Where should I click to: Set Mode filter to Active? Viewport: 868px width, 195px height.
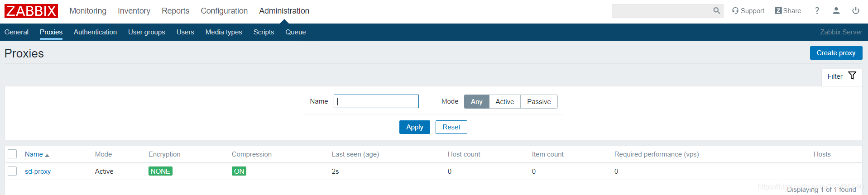click(x=504, y=102)
